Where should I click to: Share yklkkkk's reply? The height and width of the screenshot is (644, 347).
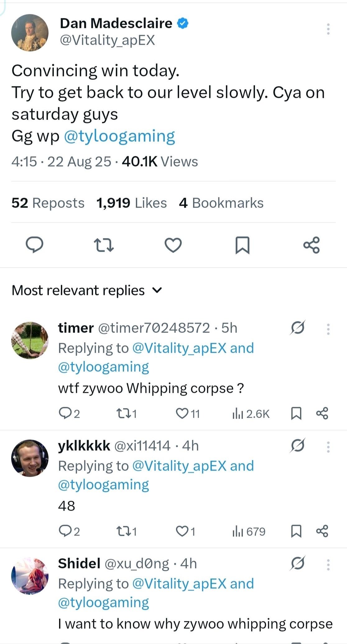click(322, 531)
